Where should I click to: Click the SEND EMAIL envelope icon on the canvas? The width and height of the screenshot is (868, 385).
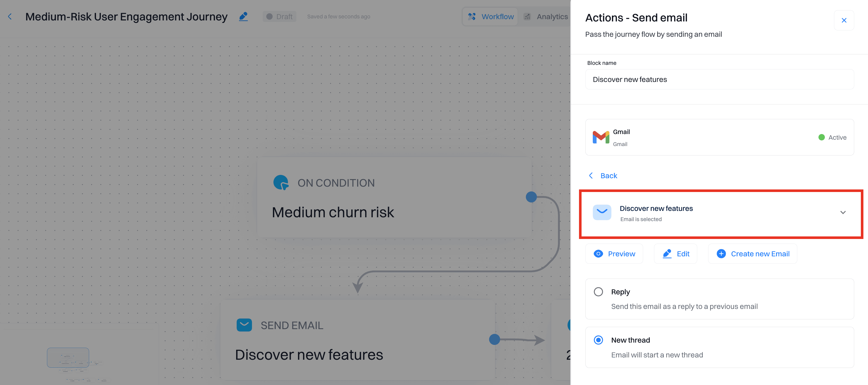coord(244,325)
